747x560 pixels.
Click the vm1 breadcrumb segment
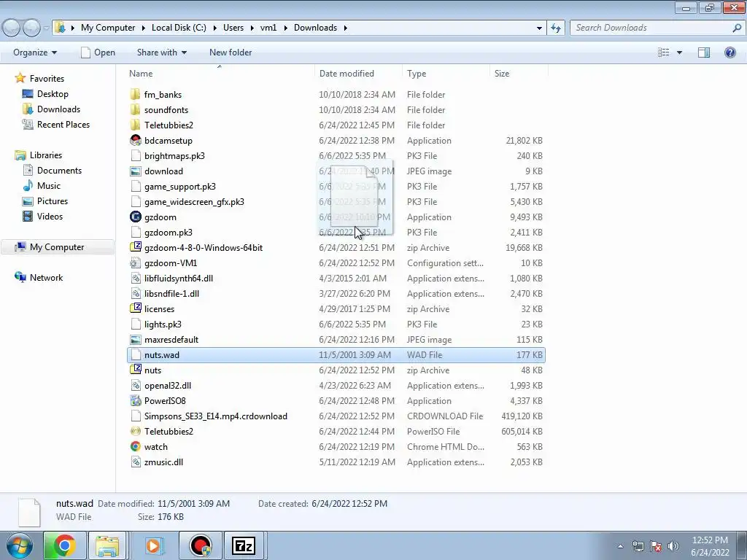pyautogui.click(x=268, y=28)
